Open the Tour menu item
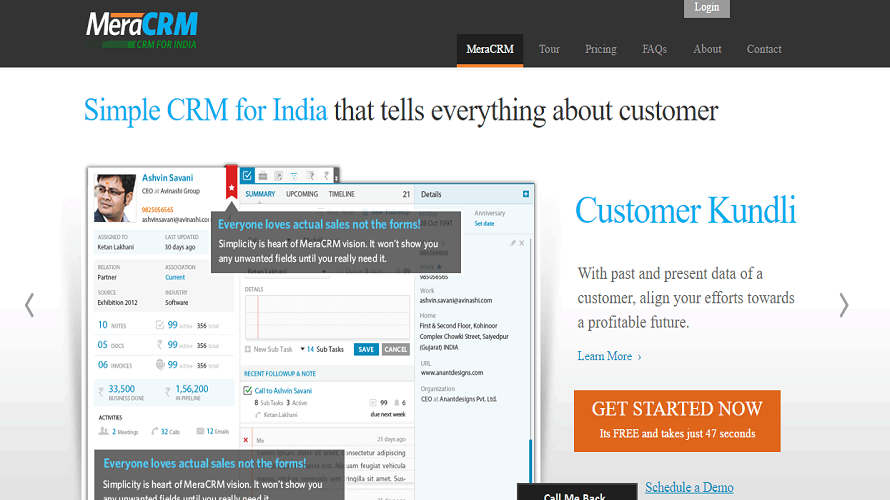The height and width of the screenshot is (500, 890). [549, 49]
